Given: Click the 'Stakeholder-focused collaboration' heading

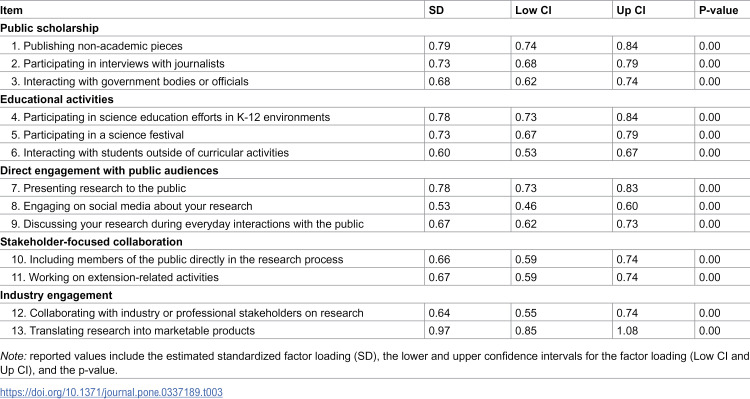Looking at the screenshot, I should coord(91,242).
